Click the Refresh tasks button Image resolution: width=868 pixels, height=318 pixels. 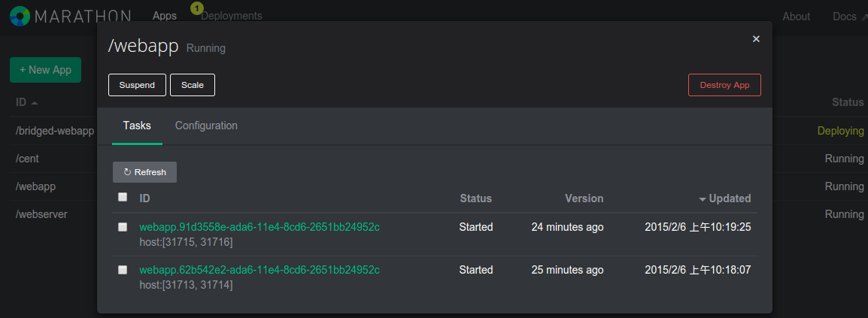(144, 172)
